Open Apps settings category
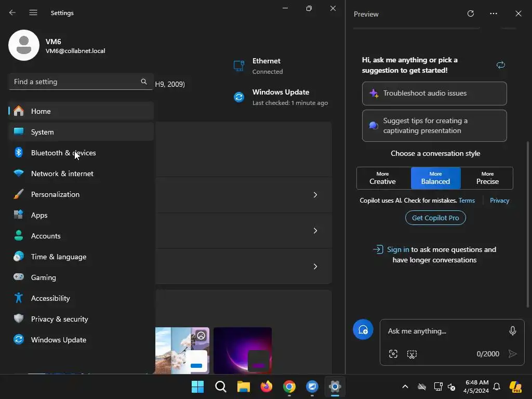This screenshot has height=399, width=532. pyautogui.click(x=81, y=215)
